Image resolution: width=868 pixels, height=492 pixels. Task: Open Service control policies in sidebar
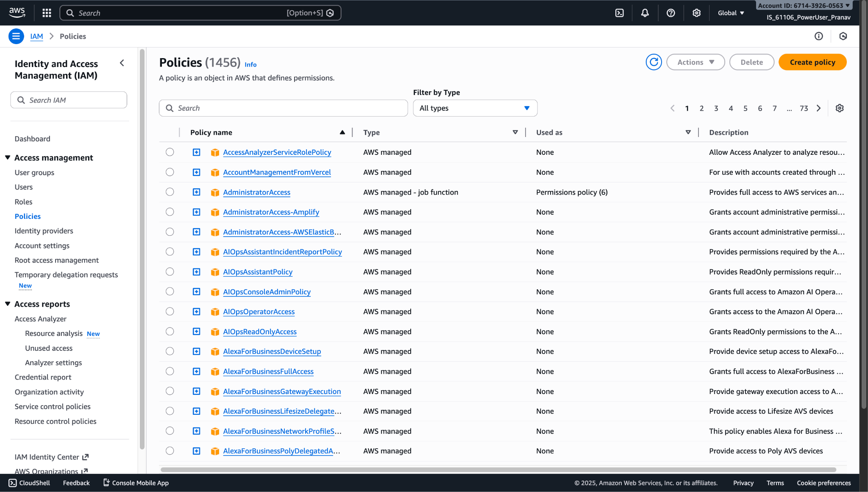point(53,406)
